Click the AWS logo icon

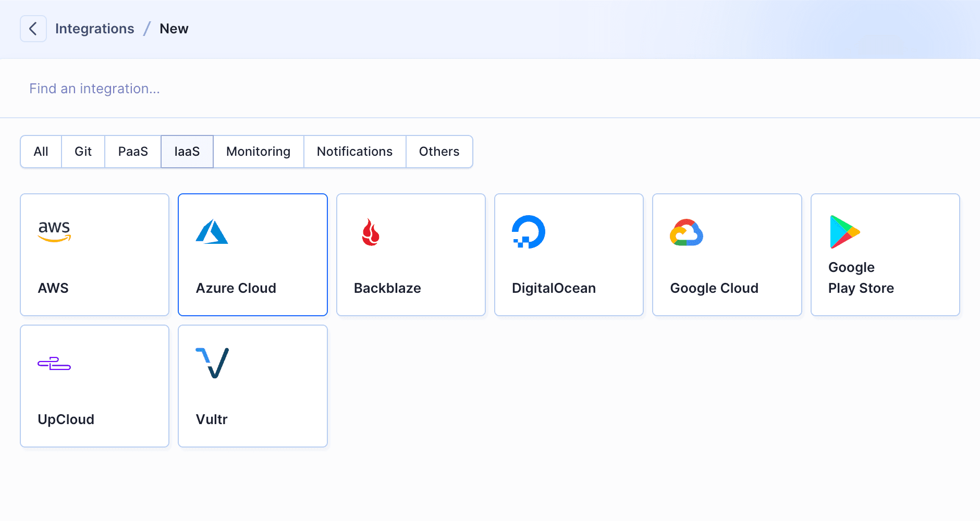coord(54,231)
